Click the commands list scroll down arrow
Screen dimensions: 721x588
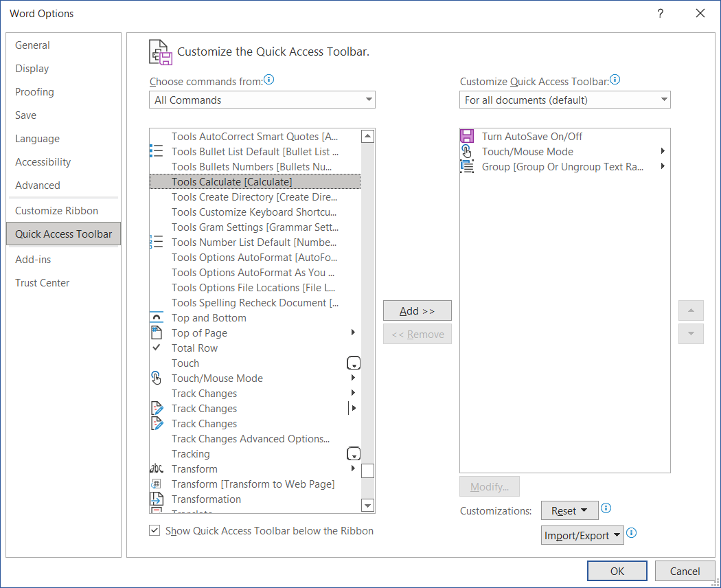(x=367, y=505)
